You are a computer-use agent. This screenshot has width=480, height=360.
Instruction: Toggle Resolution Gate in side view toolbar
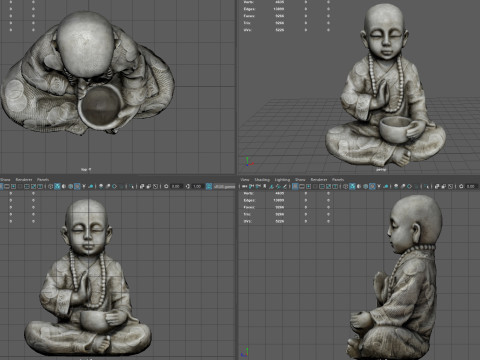[308, 186]
